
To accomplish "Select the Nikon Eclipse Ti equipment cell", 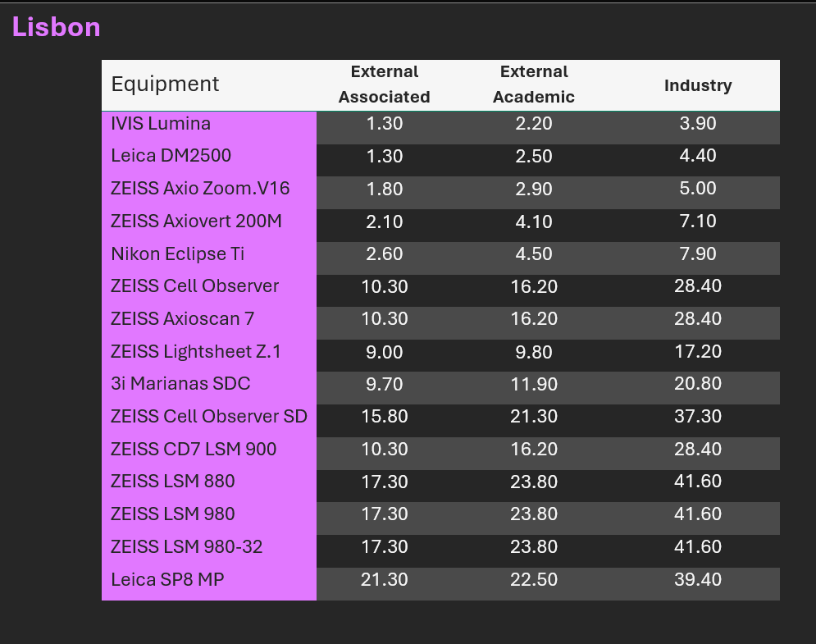I will point(177,254).
